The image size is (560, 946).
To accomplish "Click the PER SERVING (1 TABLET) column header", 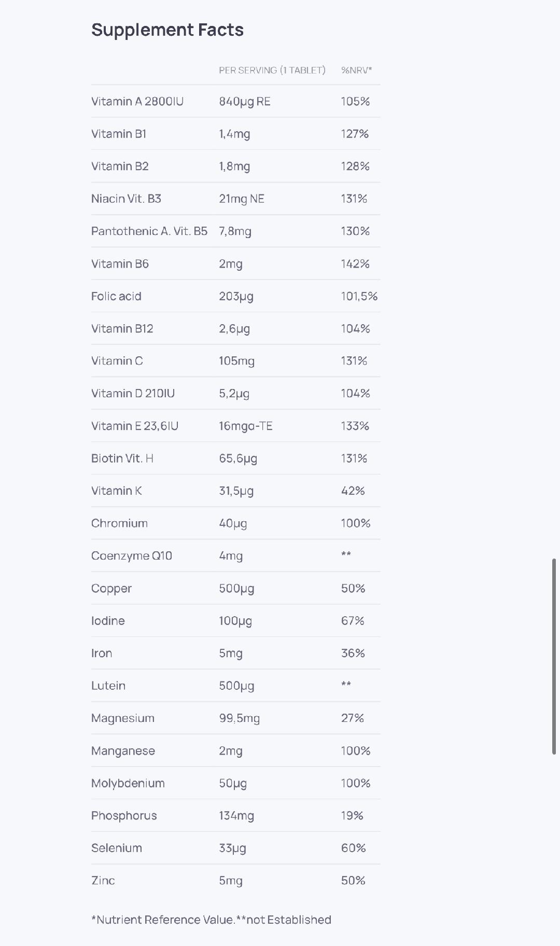I will [x=272, y=70].
